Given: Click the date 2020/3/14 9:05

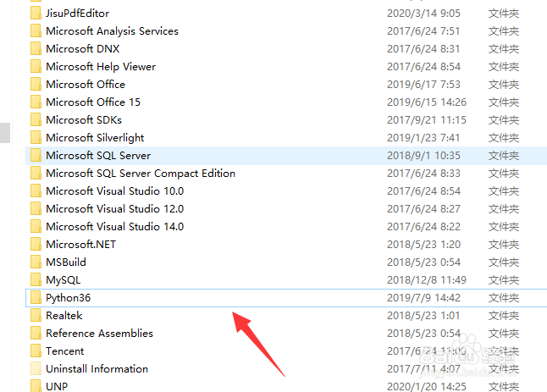Looking at the screenshot, I should click(x=423, y=14).
